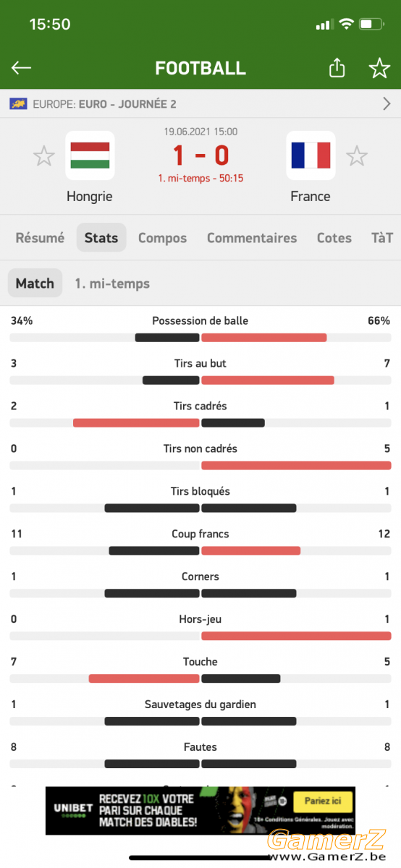
Task: Tap the back arrow icon
Action: click(21, 68)
